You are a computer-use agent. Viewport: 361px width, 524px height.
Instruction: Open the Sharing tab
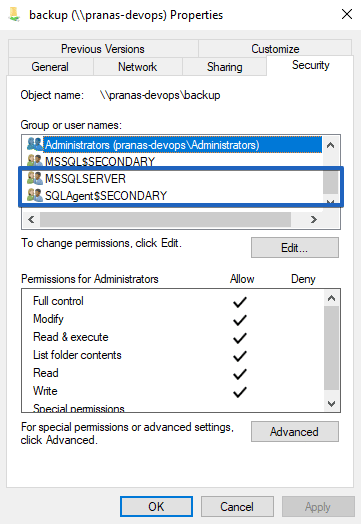pyautogui.click(x=224, y=67)
